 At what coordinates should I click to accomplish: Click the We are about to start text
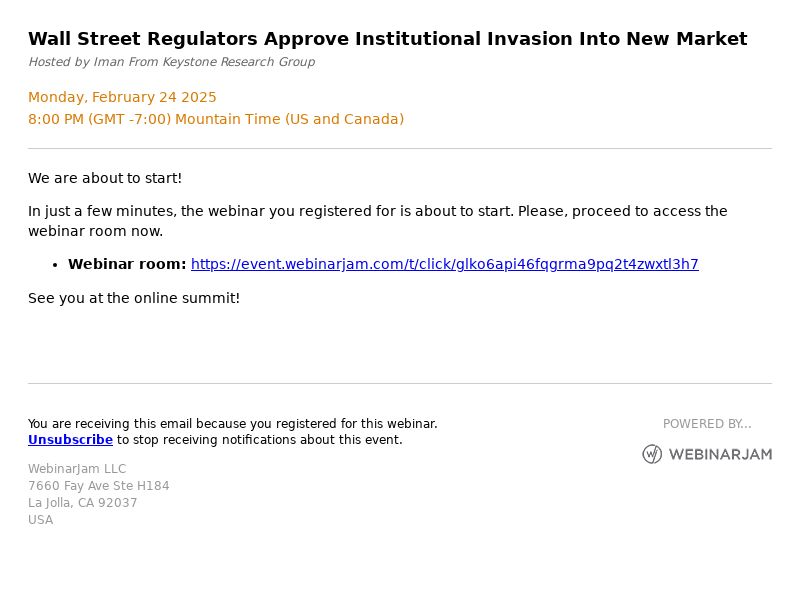[x=105, y=178]
